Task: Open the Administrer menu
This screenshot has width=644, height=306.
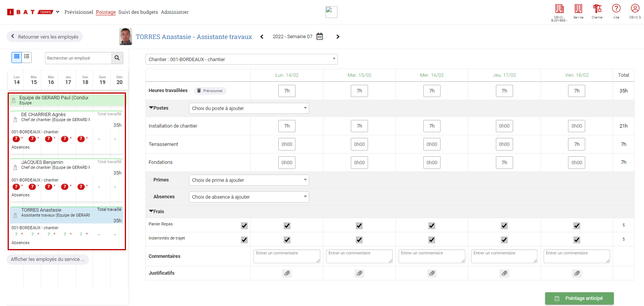Action: [175, 12]
